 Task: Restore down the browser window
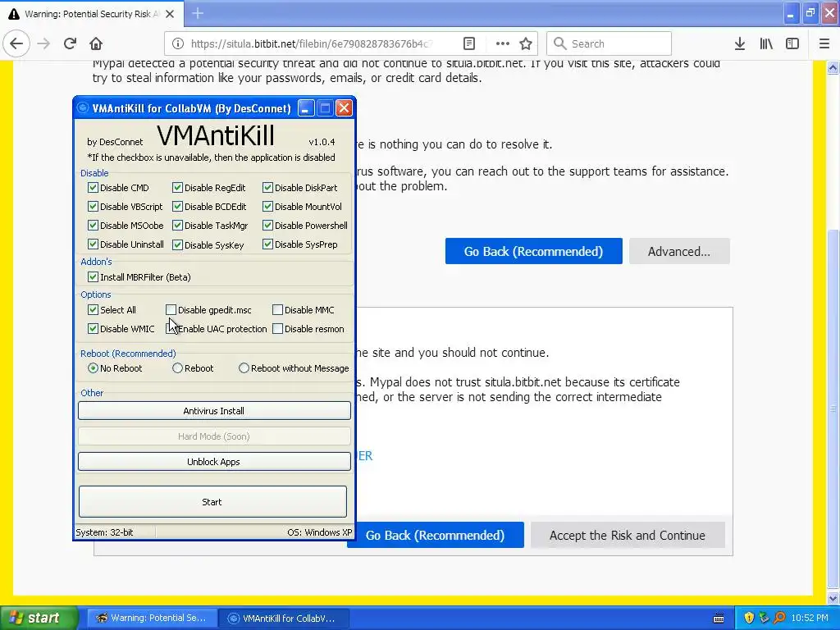pos(810,13)
